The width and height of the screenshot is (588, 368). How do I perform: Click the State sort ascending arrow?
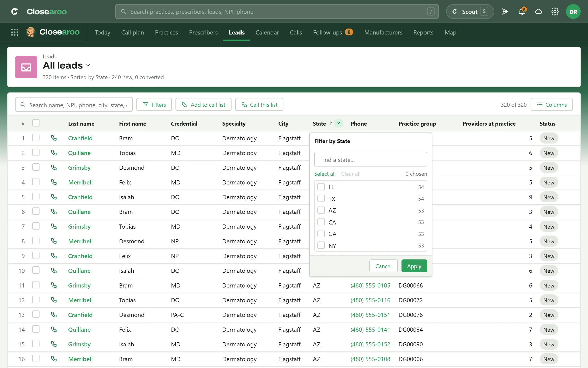click(331, 124)
